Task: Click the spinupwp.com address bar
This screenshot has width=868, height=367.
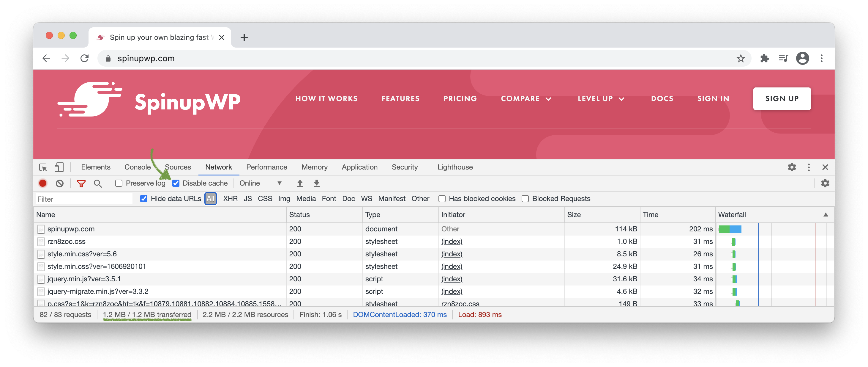Action: coord(424,58)
